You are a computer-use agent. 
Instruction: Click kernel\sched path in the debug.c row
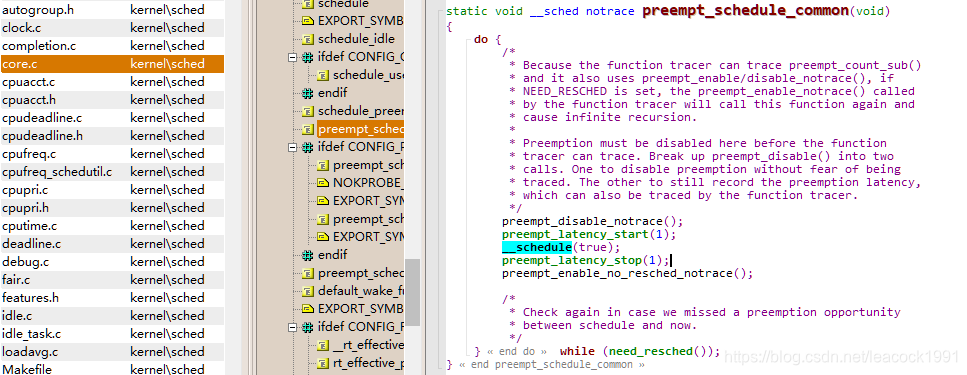[x=167, y=262]
